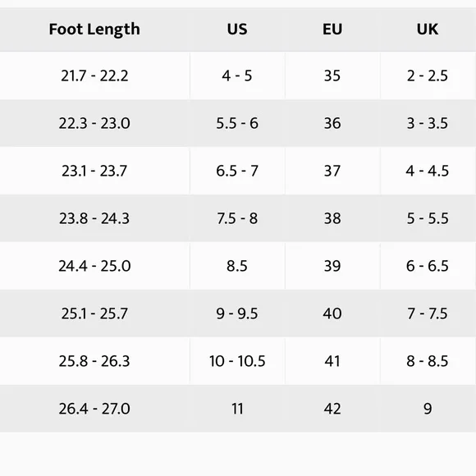Click the US 8.5 size cell
The width and height of the screenshot is (476, 476).
pyautogui.click(x=237, y=266)
